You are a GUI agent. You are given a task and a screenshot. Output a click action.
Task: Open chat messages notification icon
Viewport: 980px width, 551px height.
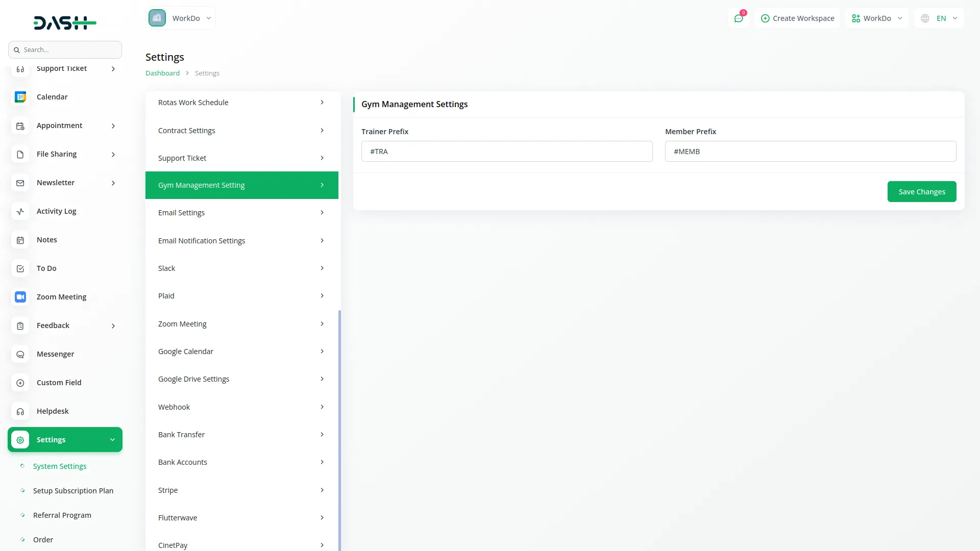tap(739, 18)
